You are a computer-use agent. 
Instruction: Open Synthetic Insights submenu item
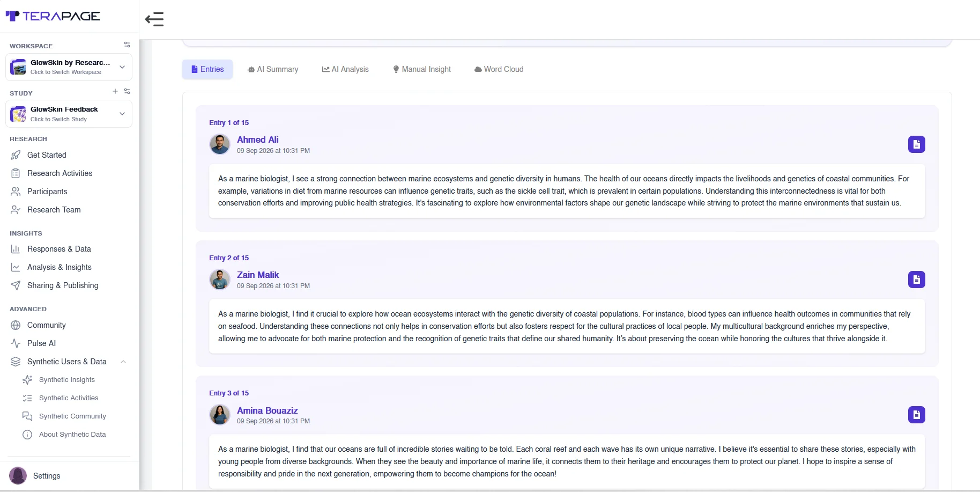point(67,380)
